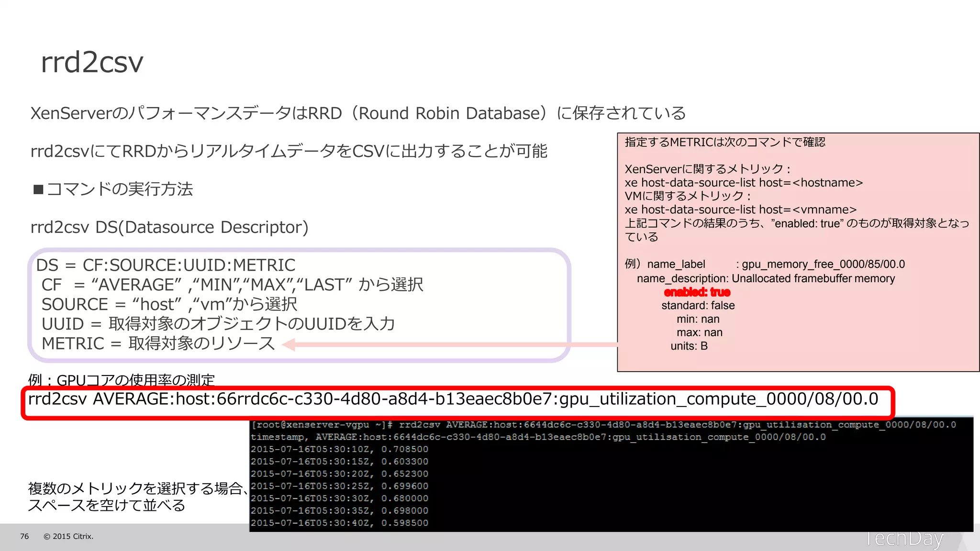Click the "max: nan" line
This screenshot has height=551, width=980.
pos(700,332)
